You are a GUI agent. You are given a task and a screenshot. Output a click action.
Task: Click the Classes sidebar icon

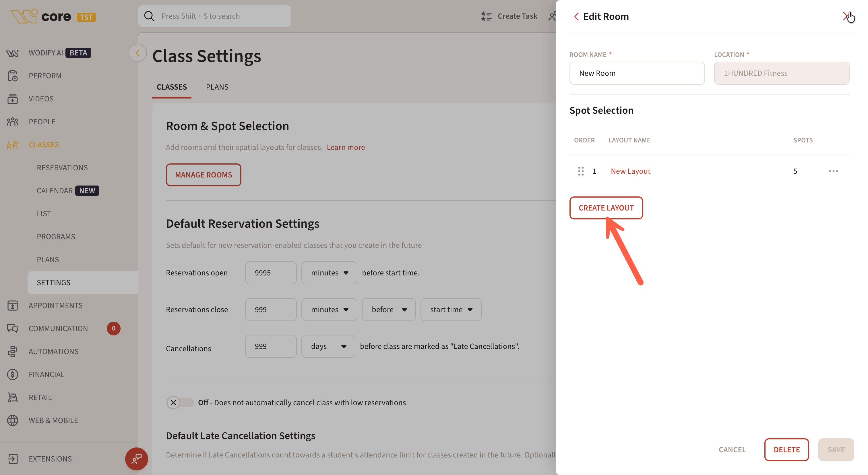pyautogui.click(x=12, y=145)
